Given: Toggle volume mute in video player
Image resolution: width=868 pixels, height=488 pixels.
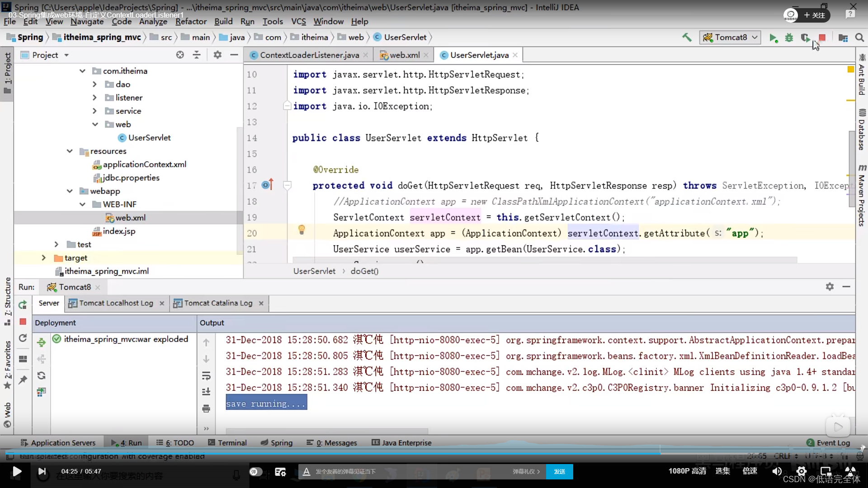Looking at the screenshot, I should (x=777, y=471).
